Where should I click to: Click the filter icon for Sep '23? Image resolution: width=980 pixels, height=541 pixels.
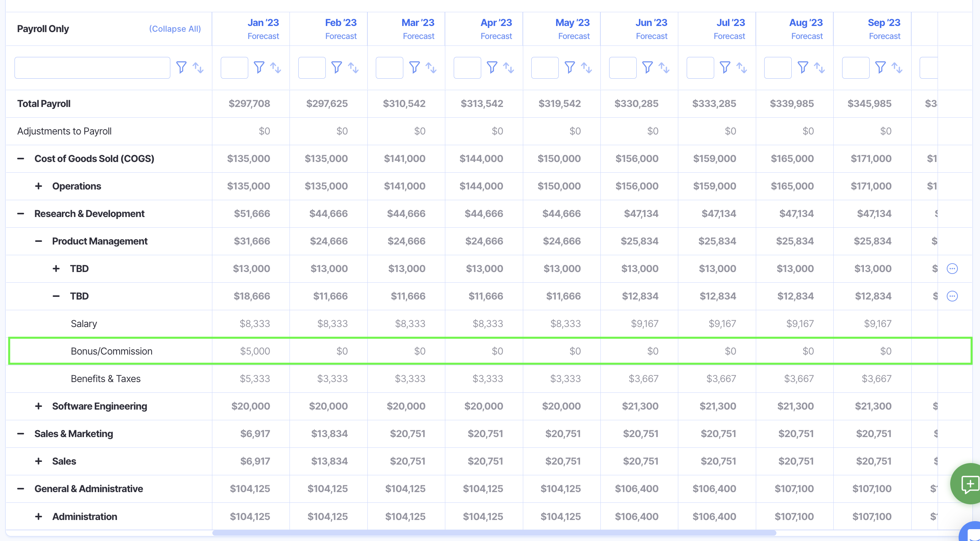point(880,68)
